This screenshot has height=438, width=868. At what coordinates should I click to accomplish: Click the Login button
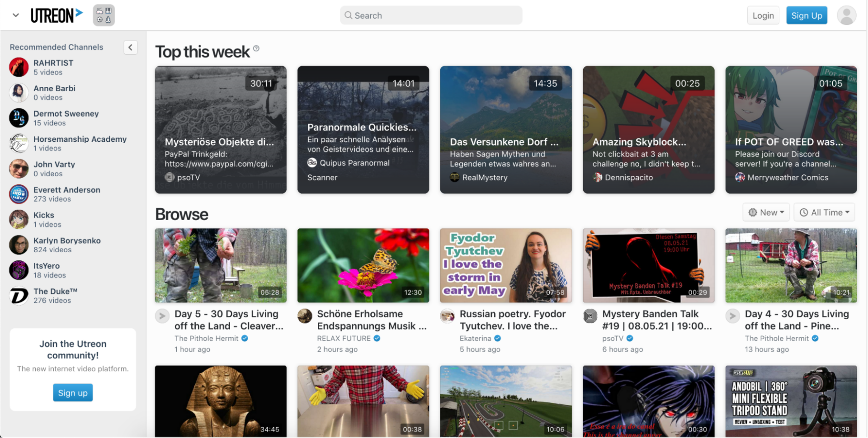click(x=763, y=15)
